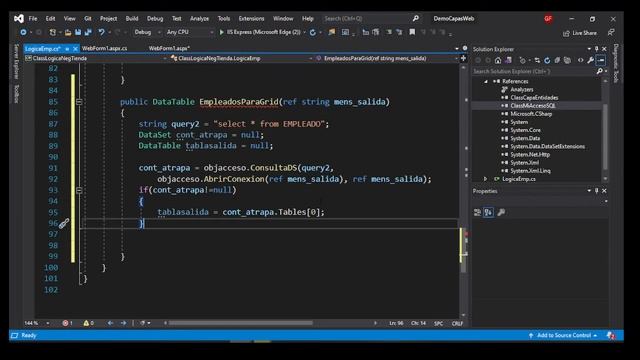The image size is (640, 360).
Task: Open the IIS Express target dropdown arrow
Action: [x=304, y=32]
